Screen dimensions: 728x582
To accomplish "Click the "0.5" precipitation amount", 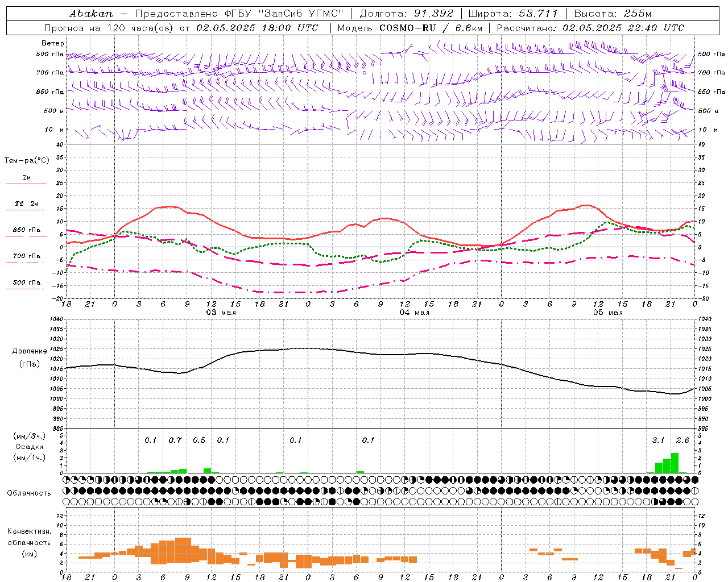I will [x=199, y=440].
